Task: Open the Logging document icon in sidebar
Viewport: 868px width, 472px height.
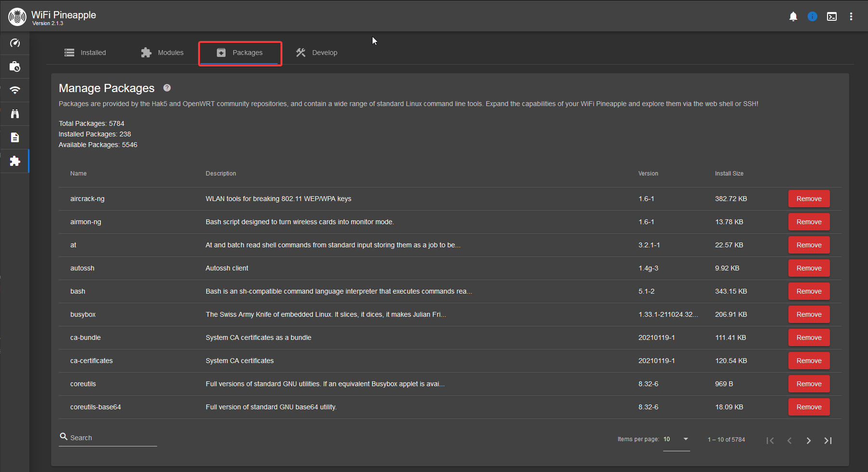Action: coord(15,137)
